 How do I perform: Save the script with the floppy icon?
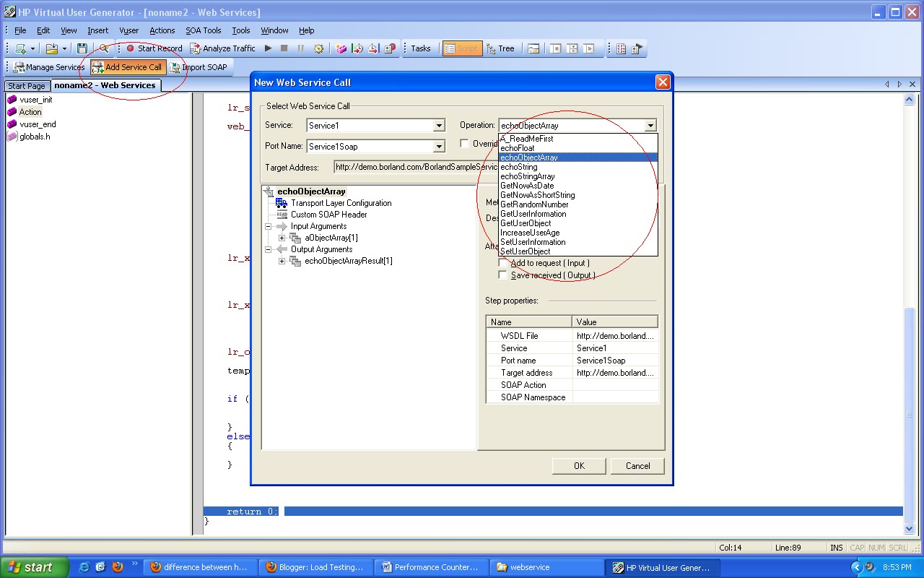pos(82,48)
